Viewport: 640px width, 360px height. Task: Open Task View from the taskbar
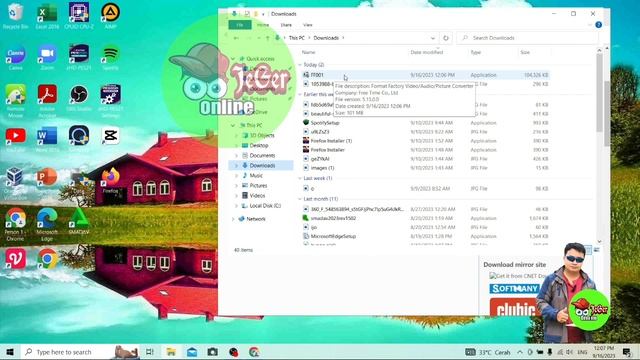pos(149,352)
